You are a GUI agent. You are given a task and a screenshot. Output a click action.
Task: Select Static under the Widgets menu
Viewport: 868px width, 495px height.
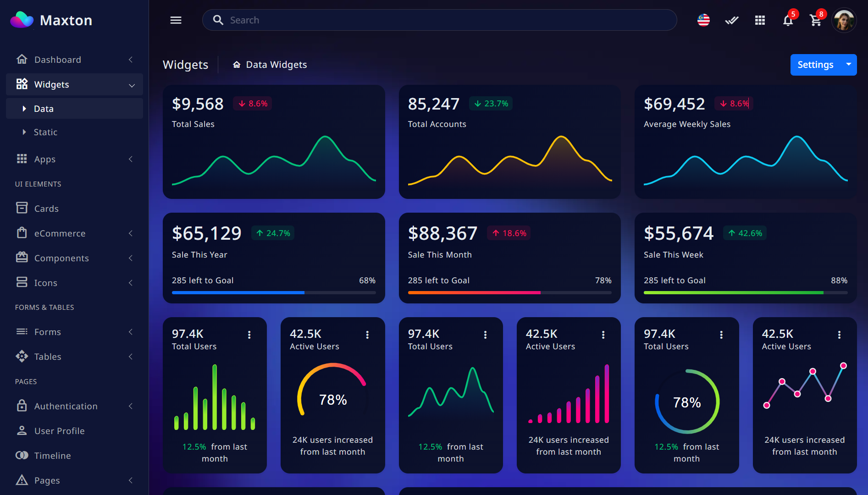tap(45, 132)
